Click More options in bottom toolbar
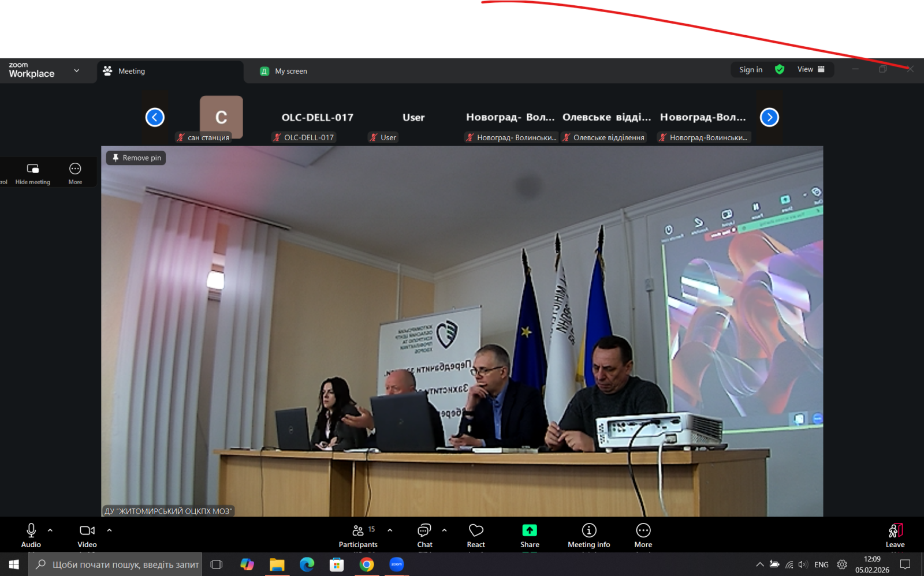924x576 pixels. pyautogui.click(x=643, y=534)
